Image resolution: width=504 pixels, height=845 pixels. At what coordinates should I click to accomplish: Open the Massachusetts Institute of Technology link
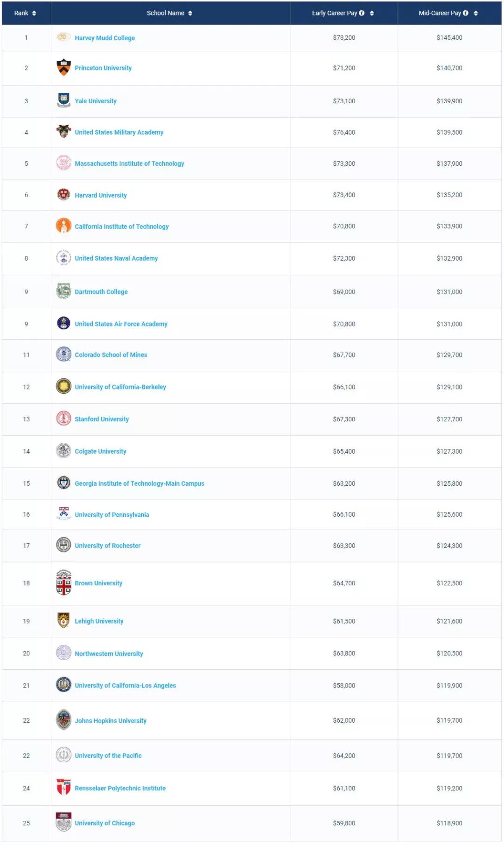click(129, 163)
